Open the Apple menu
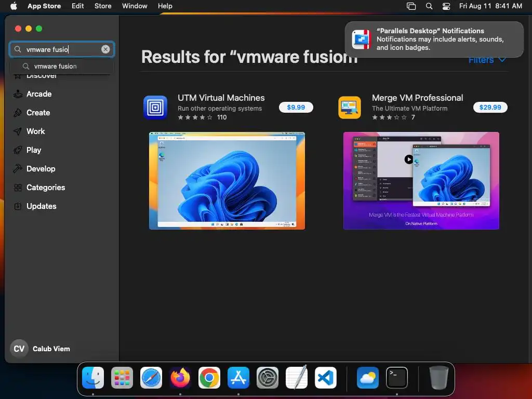Screen dimensions: 532x399 (x=14, y=6)
